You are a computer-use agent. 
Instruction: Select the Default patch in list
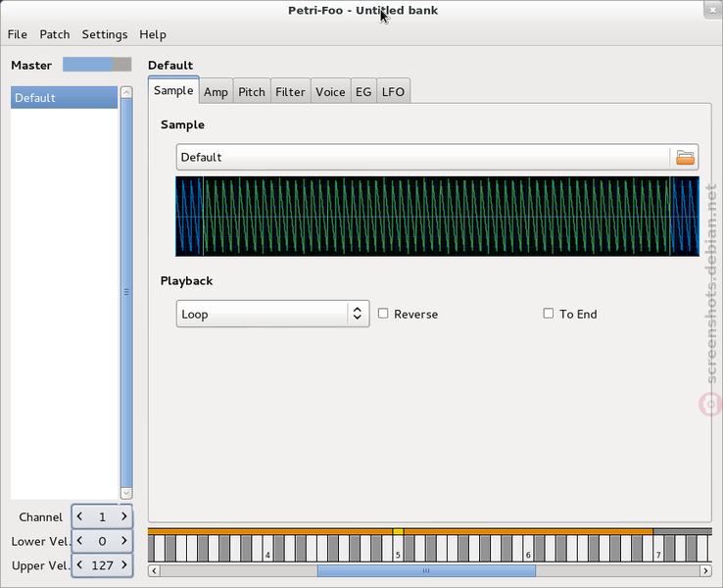pos(64,98)
